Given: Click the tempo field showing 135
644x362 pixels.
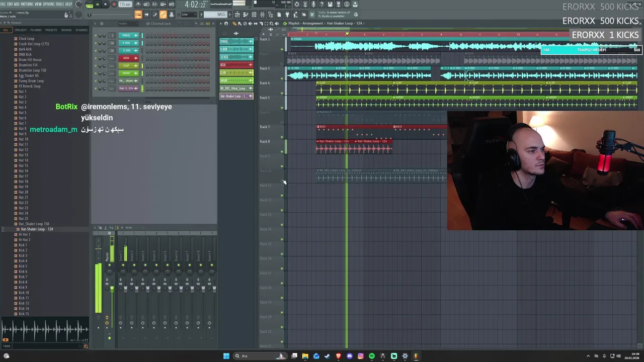Looking at the screenshot, I should tap(125, 5).
